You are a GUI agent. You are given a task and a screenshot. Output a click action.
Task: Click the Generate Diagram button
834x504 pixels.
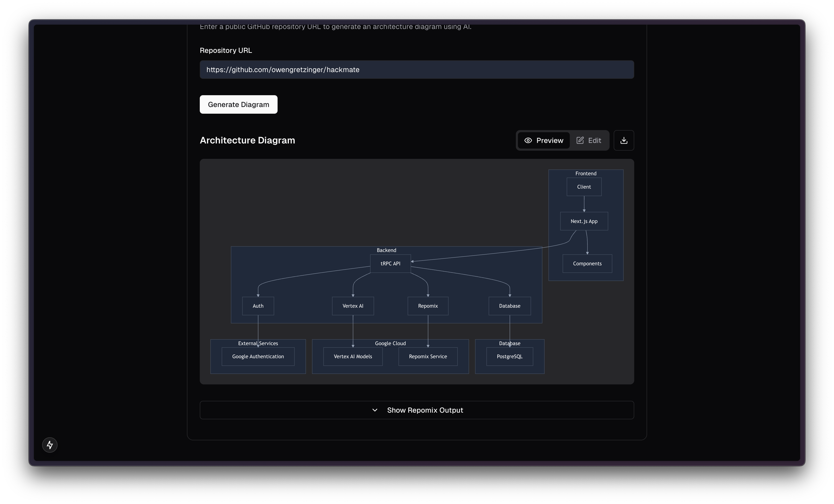238,104
